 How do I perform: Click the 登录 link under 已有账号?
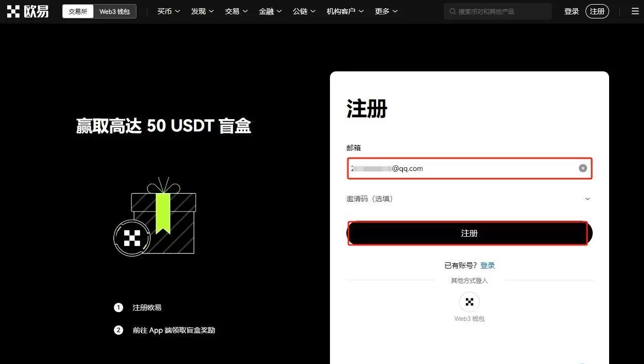(487, 265)
